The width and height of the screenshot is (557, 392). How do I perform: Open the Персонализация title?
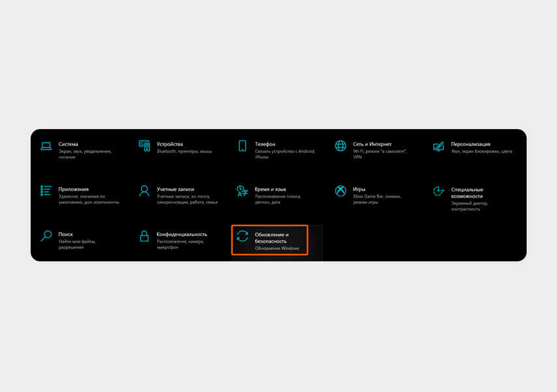471,144
